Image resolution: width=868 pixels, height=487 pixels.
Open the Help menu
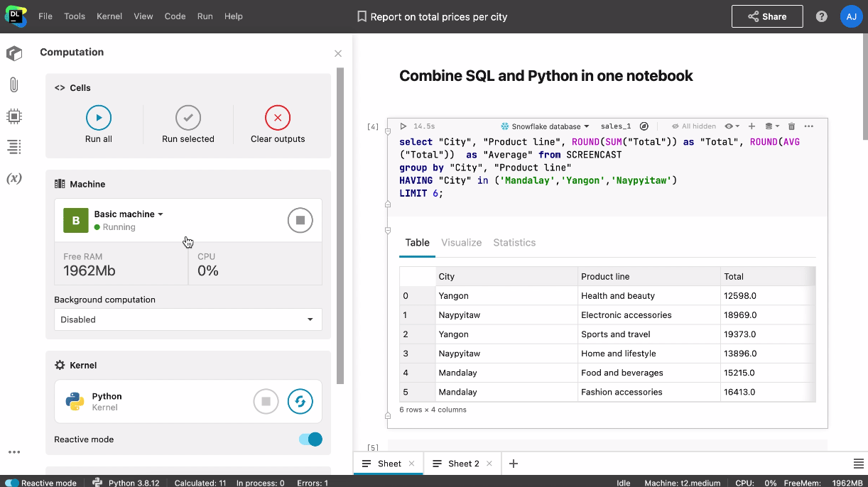(x=234, y=16)
